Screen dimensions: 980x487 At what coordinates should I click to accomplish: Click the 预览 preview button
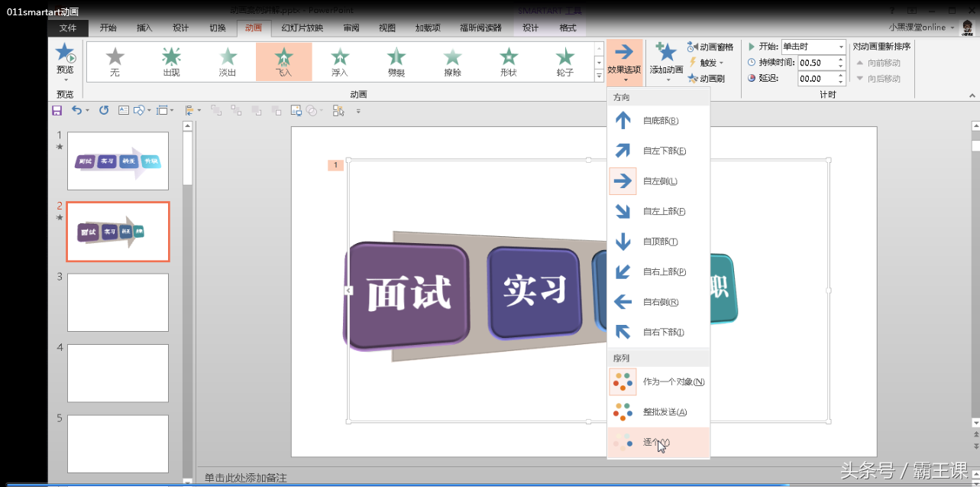[65, 61]
